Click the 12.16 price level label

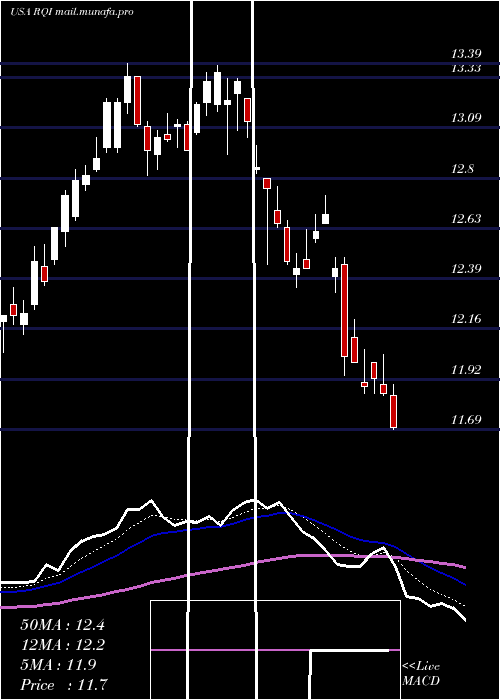(x=466, y=319)
